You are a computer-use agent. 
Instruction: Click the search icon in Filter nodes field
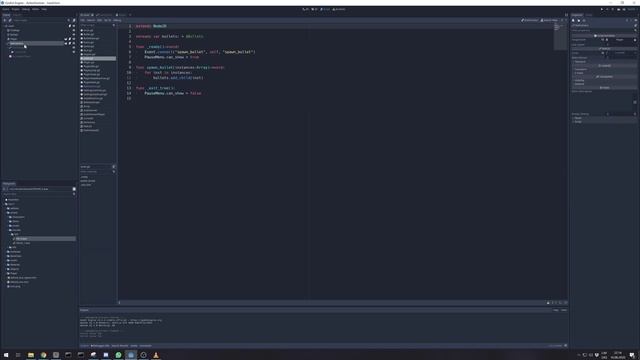[x=69, y=20]
